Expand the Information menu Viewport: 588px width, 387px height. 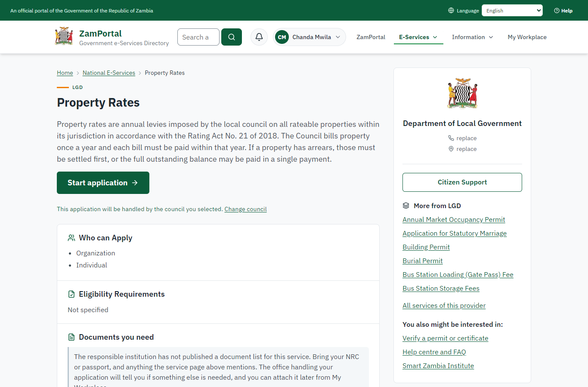[473, 37]
